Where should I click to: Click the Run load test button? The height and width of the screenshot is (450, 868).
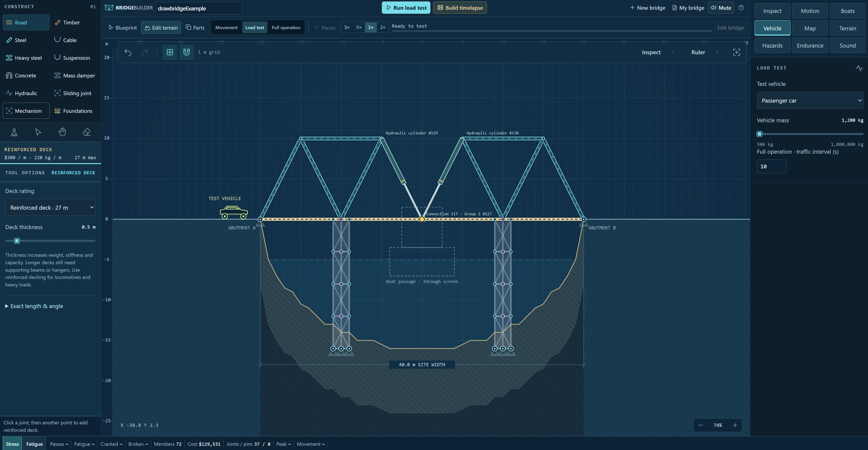(406, 8)
